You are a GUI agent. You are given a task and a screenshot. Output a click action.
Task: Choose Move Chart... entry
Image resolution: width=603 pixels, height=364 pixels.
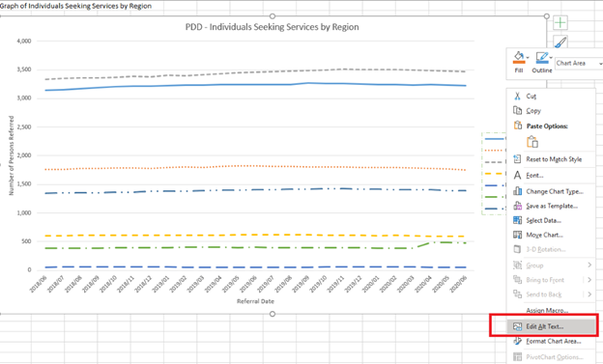545,235
